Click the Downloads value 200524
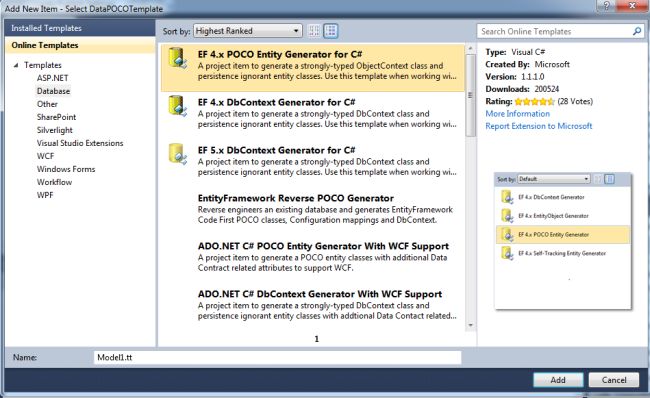650x398 pixels. [x=547, y=89]
